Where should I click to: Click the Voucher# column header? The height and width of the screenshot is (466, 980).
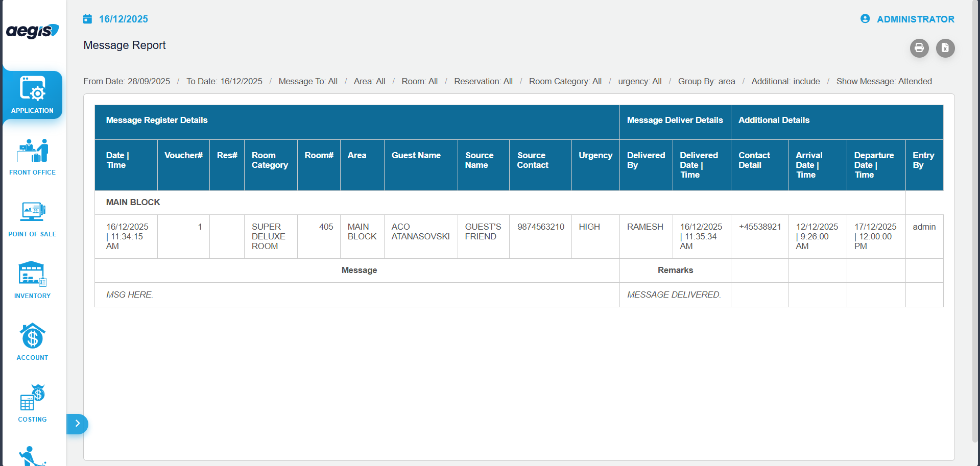pos(183,156)
